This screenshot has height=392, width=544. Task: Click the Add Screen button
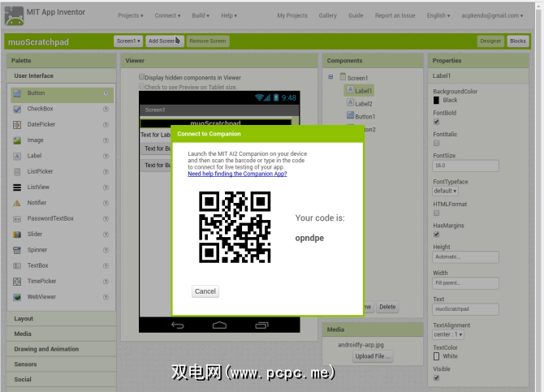coord(165,41)
